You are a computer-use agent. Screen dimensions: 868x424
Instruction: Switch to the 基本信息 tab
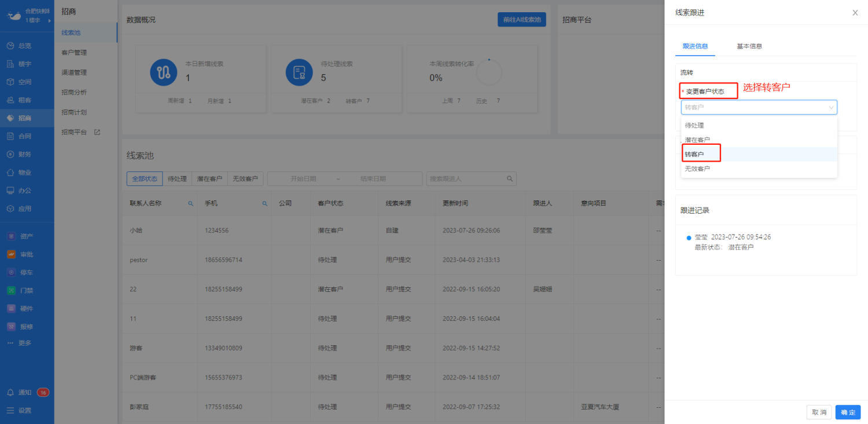749,46
